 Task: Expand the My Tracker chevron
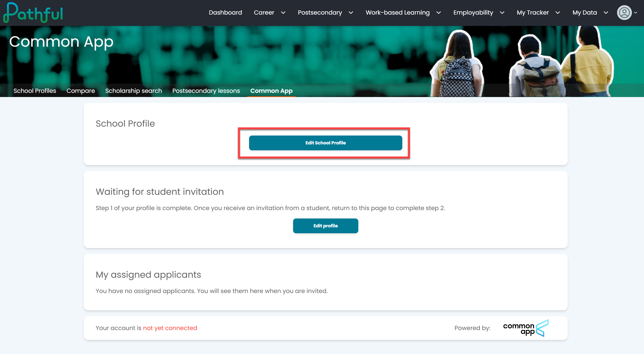[x=558, y=13]
